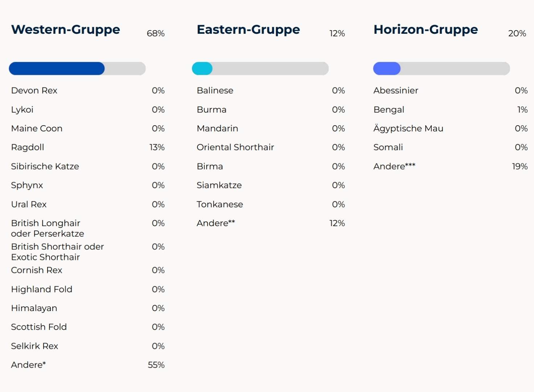This screenshot has height=392, width=534.
Task: Click the 13% value next to Ragdoll
Action: pos(157,147)
